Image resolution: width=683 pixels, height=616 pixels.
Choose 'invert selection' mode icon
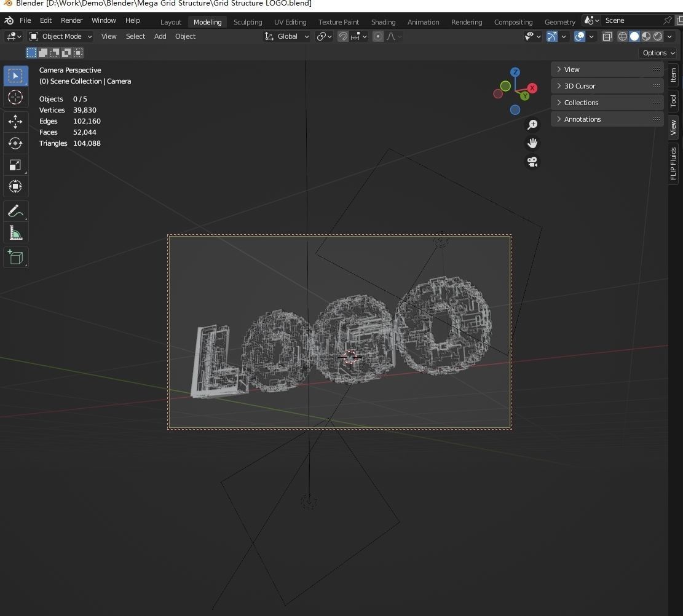pyautogui.click(x=66, y=53)
